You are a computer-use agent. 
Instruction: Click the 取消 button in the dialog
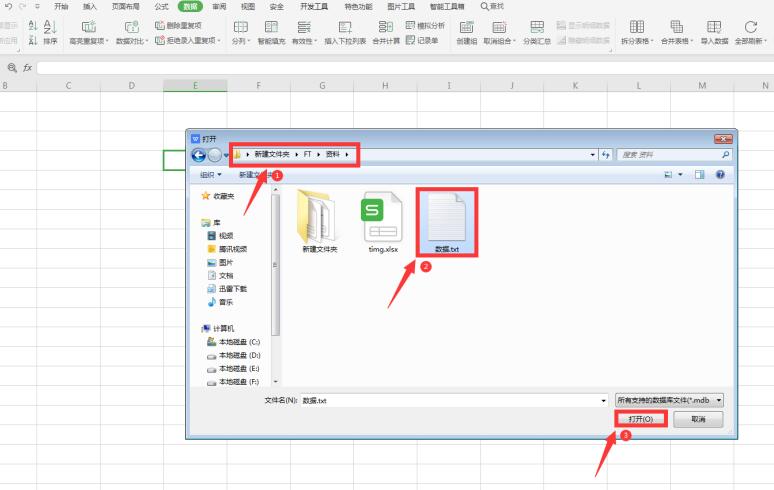[698, 419]
